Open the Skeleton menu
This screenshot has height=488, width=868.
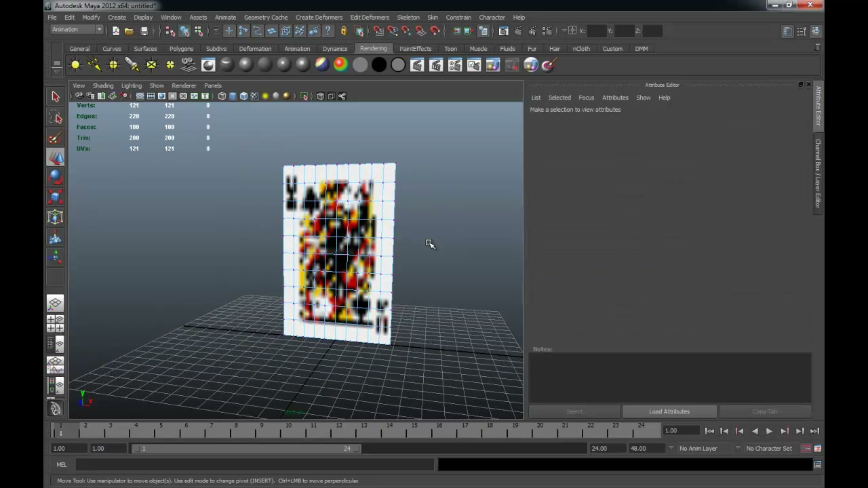408,17
